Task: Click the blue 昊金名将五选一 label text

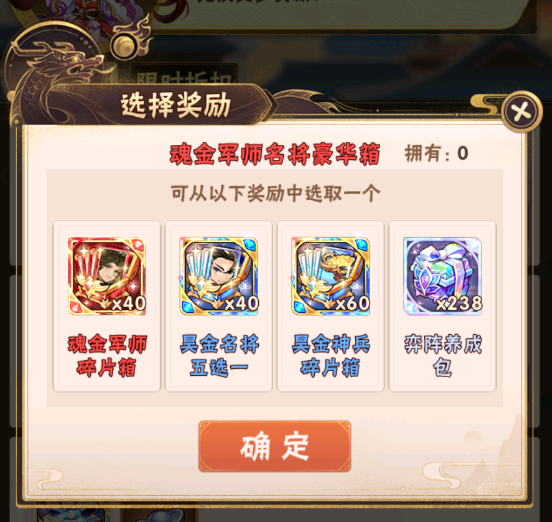Action: [219, 356]
